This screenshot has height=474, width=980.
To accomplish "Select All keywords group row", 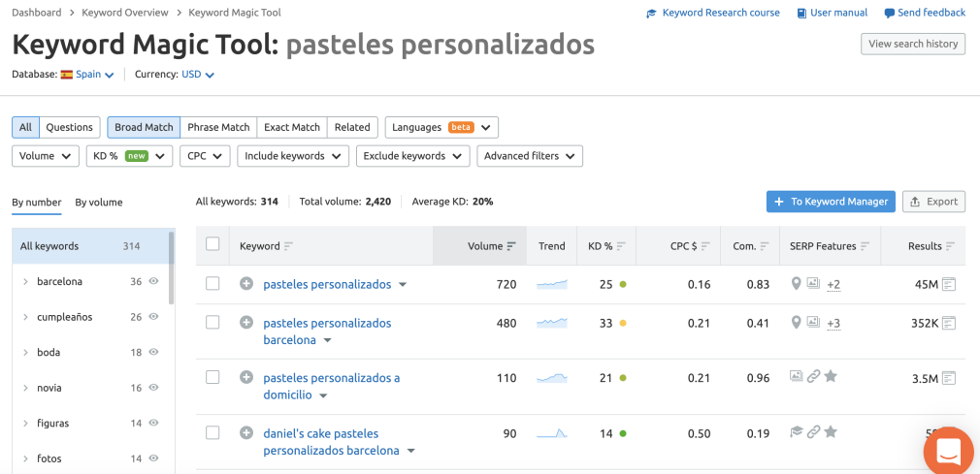I will [90, 246].
